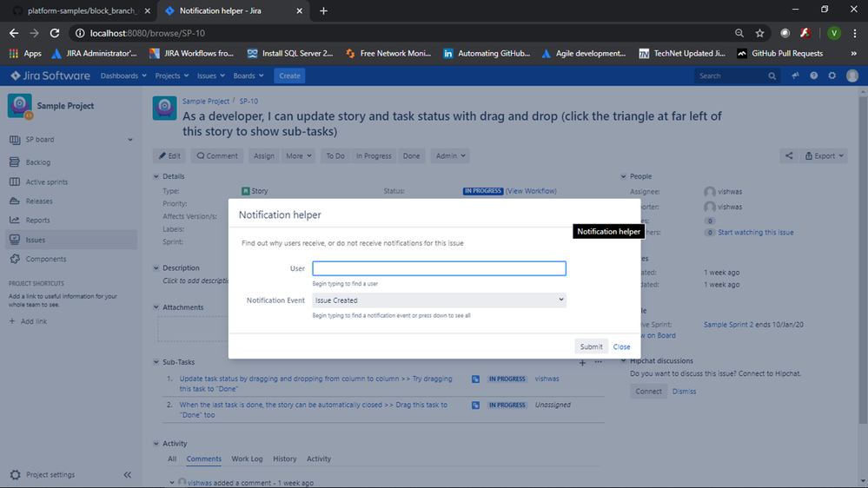
Task: Collapse the Attachments section
Action: coord(156,307)
